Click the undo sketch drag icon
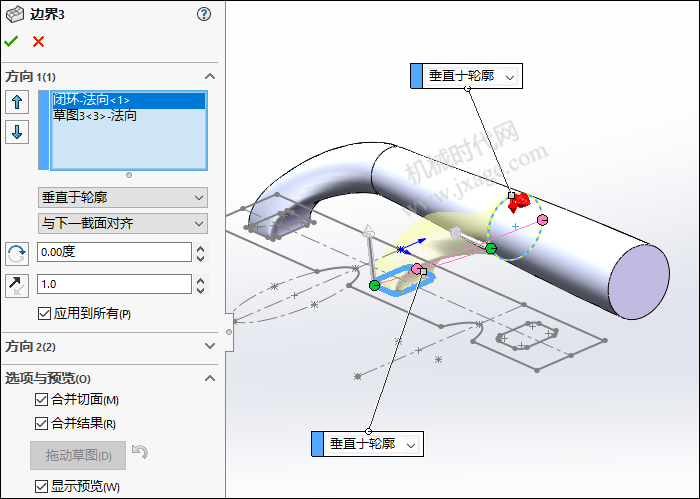Viewport: 700px width, 499px height. (x=140, y=452)
